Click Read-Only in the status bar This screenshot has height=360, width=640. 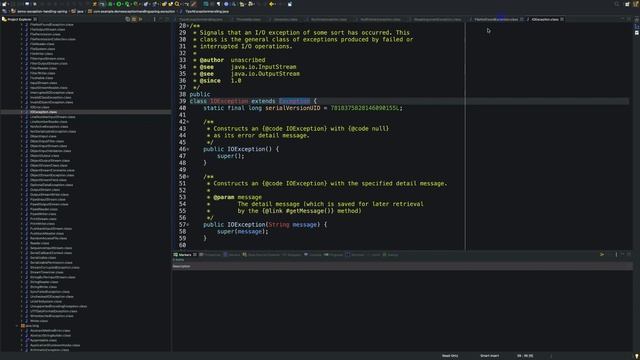pyautogui.click(x=450, y=356)
